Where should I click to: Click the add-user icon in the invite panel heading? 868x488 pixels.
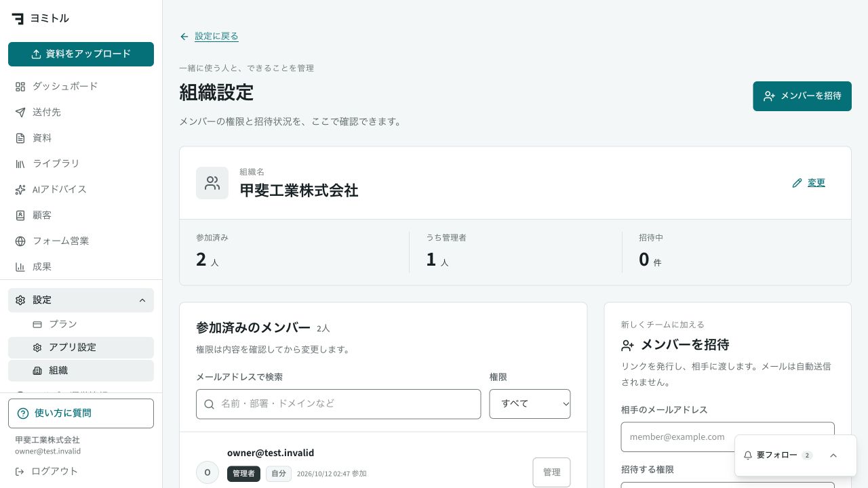click(627, 346)
